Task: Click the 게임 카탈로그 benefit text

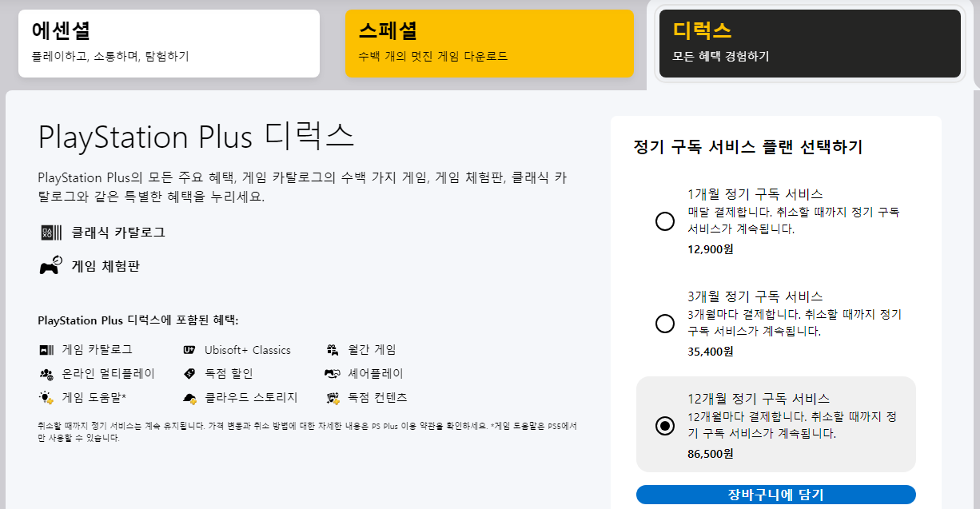Action: [98, 350]
